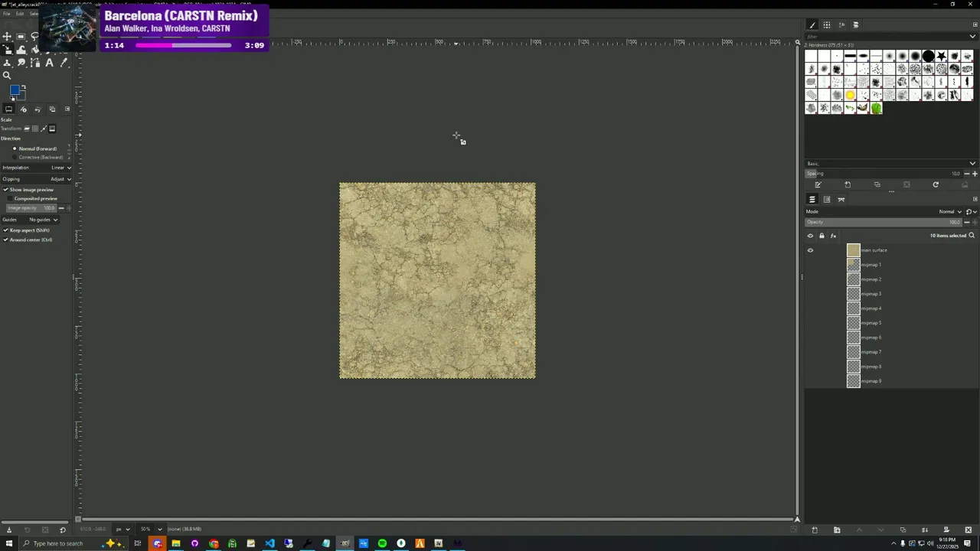Viewport: 980px width, 551px height.
Task: Open the layer effects fx header
Action: [x=833, y=236]
